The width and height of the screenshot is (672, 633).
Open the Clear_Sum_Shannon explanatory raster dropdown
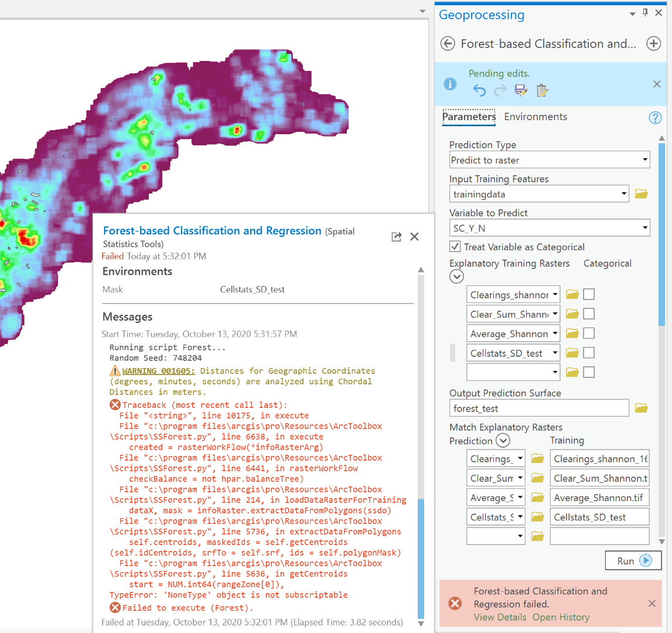555,314
